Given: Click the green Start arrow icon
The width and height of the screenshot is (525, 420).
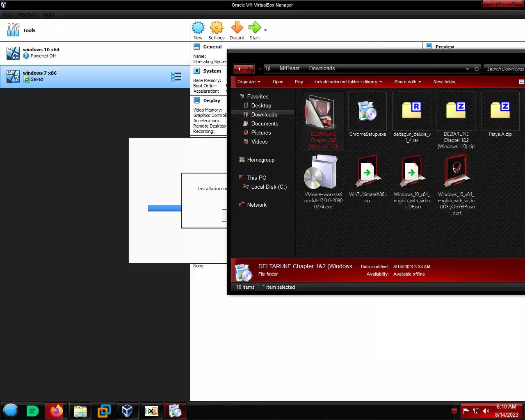Looking at the screenshot, I should coord(255,27).
